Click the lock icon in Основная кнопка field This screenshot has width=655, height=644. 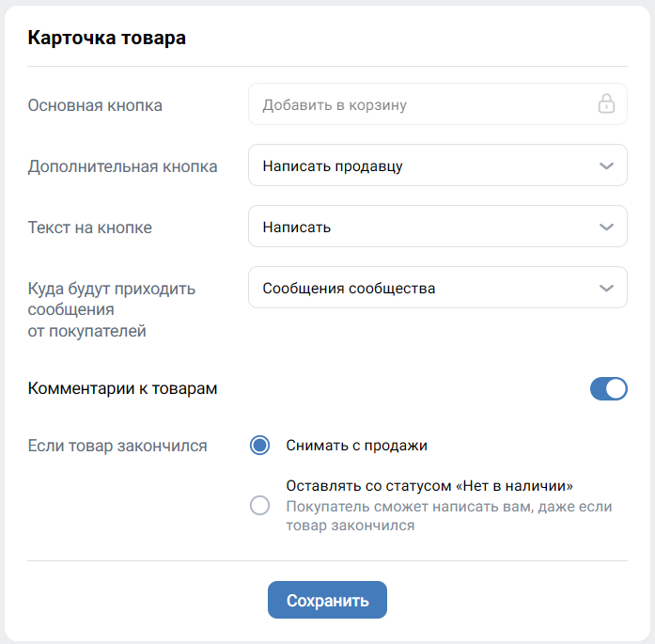pos(606,104)
